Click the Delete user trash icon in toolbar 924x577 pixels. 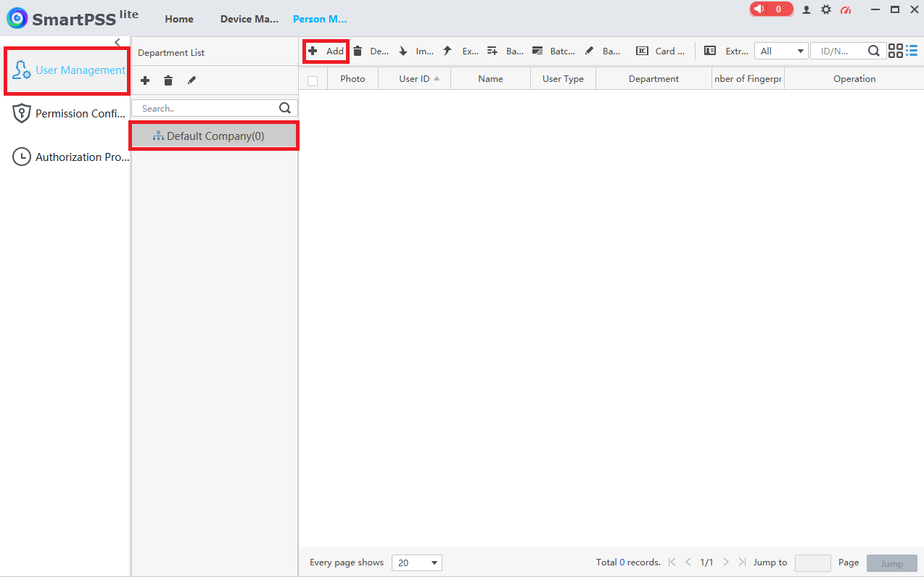[358, 51]
